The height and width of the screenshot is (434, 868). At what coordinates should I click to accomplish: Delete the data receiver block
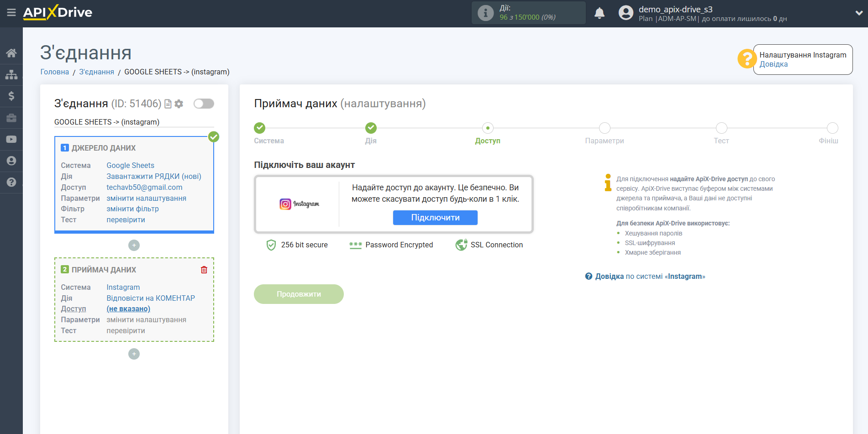point(204,270)
